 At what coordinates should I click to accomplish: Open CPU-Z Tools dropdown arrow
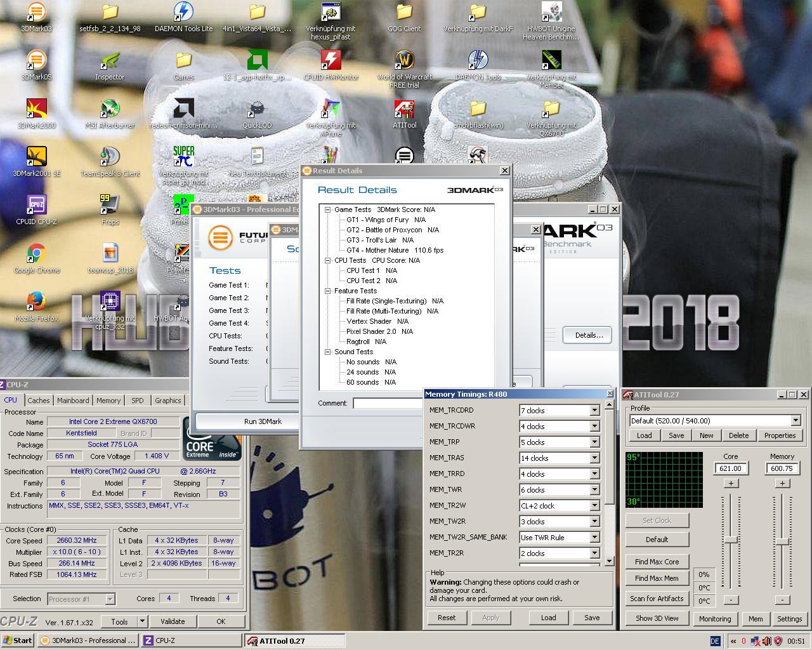pos(142,621)
